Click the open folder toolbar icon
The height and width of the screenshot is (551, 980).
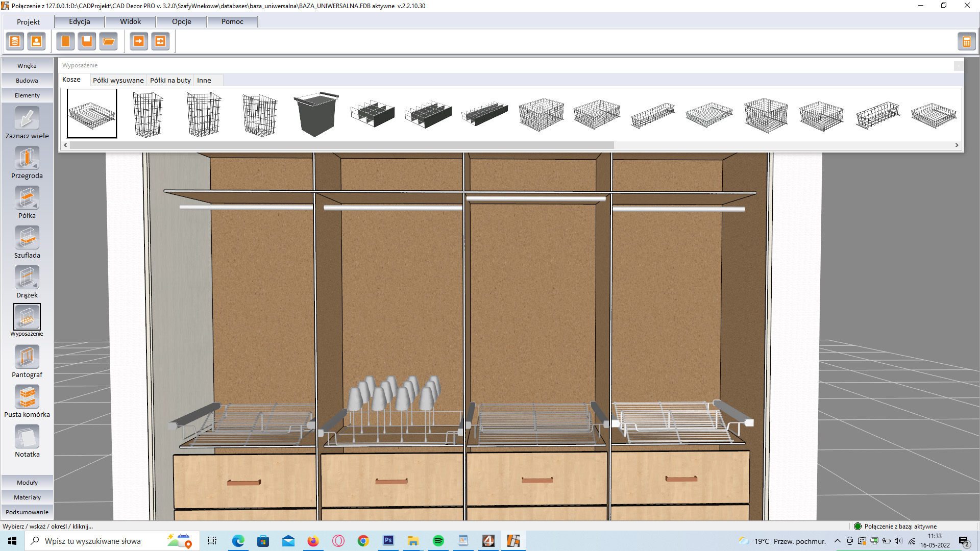(x=108, y=41)
